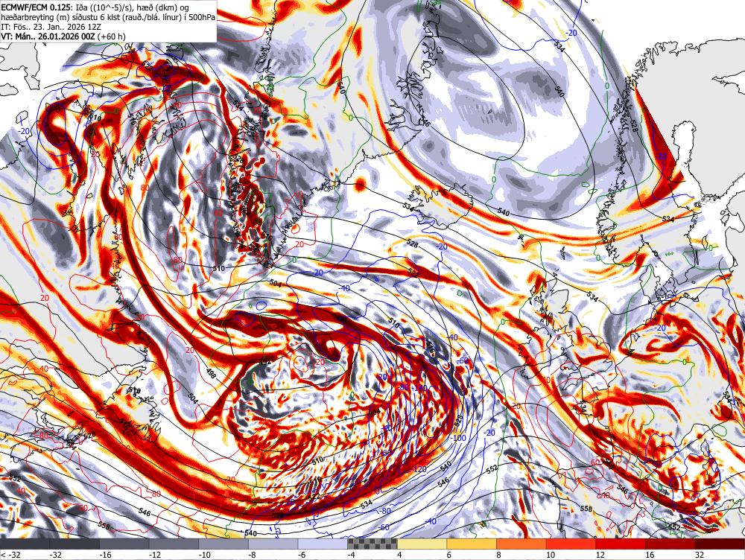Pick the red-orange '10' legend swatch
The height and width of the screenshot is (560, 745).
click(x=571, y=544)
